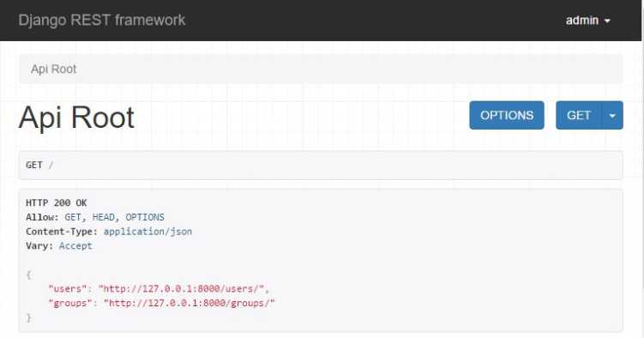This screenshot has width=644, height=338.
Task: Click the HTTP 200 OK status line
Action: (57, 202)
